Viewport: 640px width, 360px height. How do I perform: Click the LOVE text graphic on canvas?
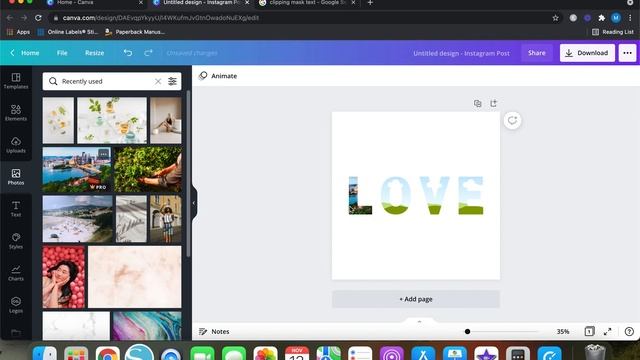point(416,195)
